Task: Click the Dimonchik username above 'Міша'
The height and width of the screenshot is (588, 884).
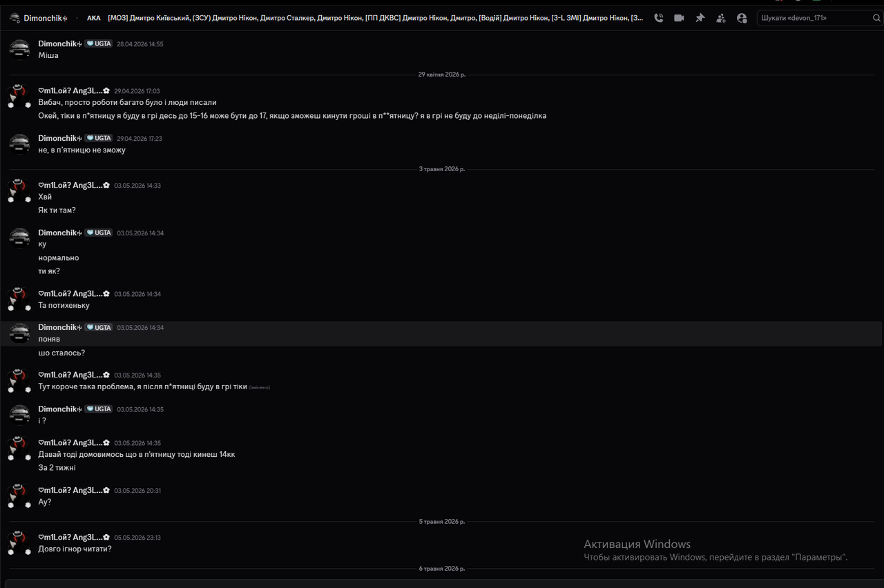Action: (60, 43)
